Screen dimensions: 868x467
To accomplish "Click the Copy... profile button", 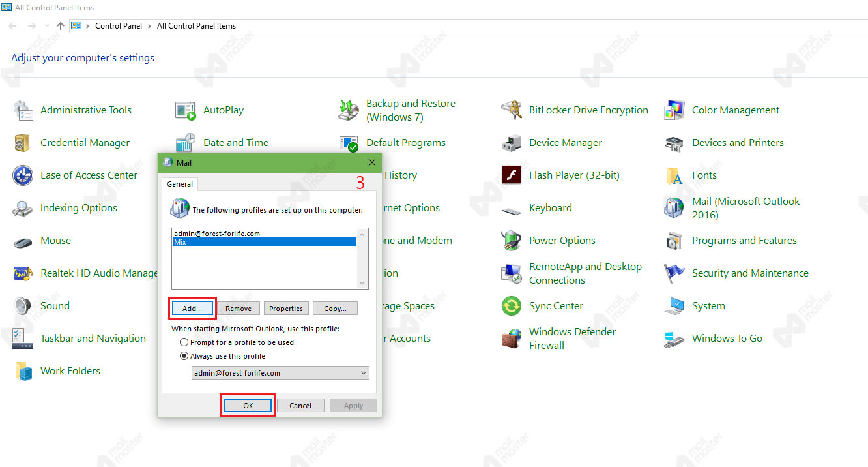I will (x=336, y=309).
